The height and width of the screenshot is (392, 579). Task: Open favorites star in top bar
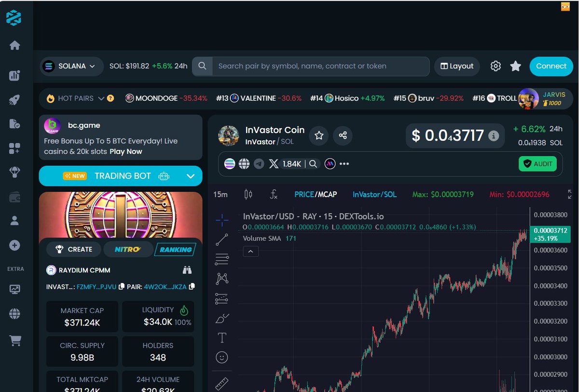515,66
